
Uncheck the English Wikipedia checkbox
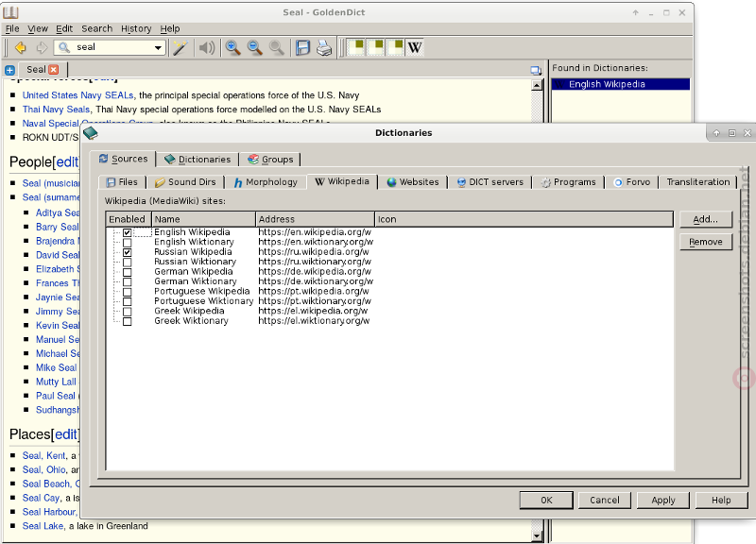click(128, 232)
